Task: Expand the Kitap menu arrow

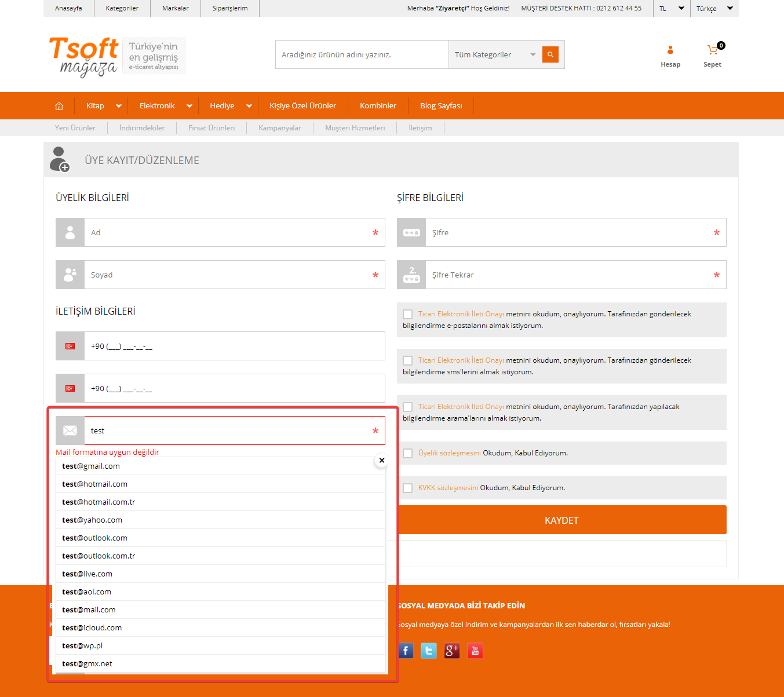Action: coord(119,106)
